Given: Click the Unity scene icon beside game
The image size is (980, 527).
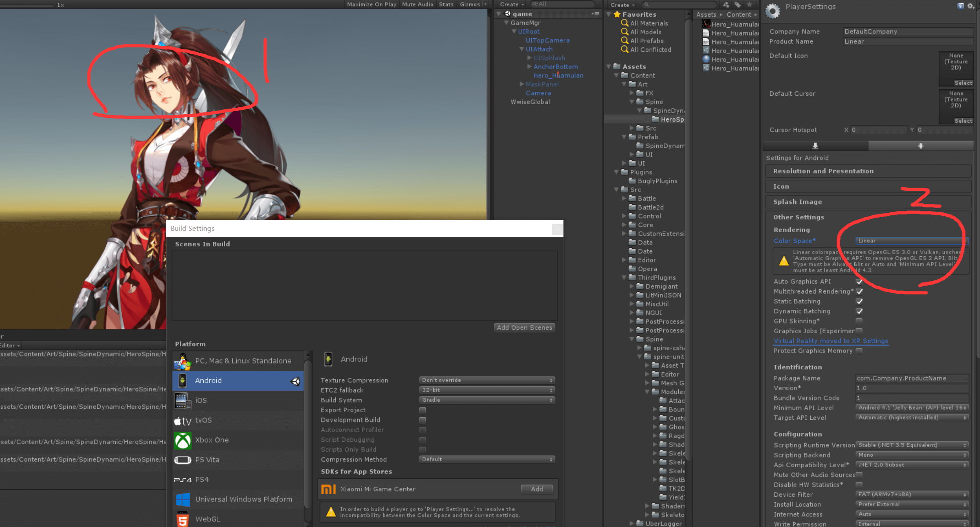Looking at the screenshot, I should (x=508, y=14).
